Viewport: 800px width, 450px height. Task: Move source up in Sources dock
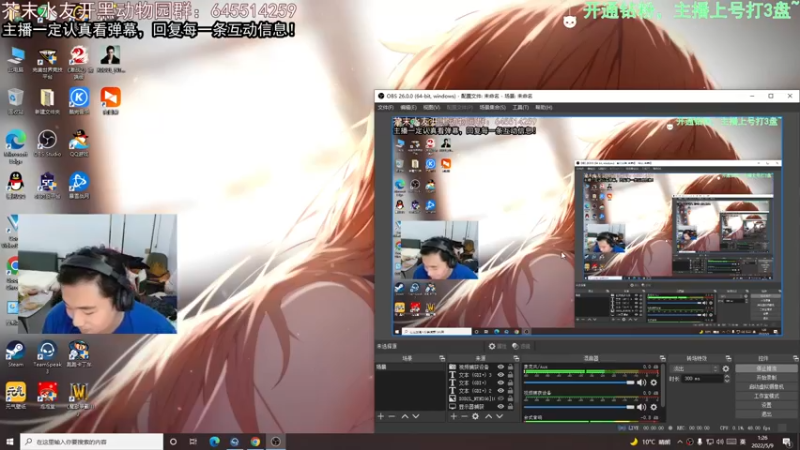(488, 416)
